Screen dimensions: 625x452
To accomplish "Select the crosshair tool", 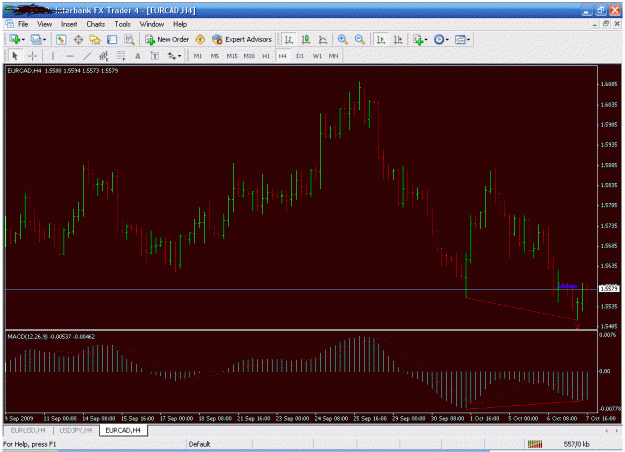I will tap(33, 56).
